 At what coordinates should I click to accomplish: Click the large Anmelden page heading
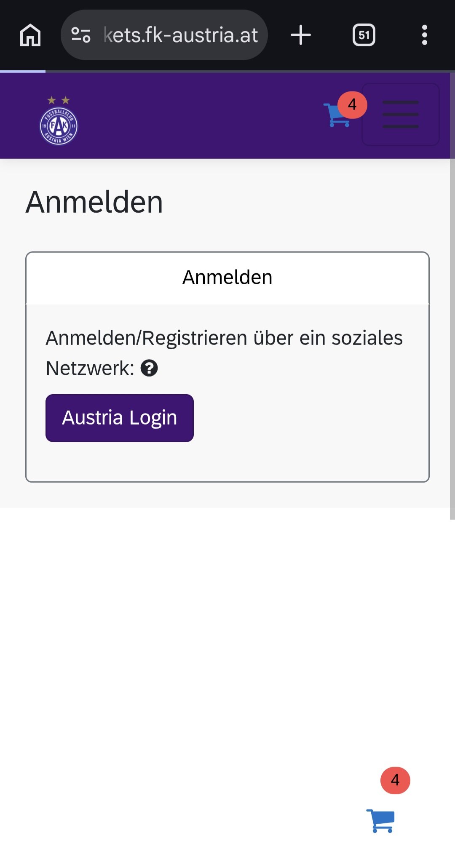point(94,202)
